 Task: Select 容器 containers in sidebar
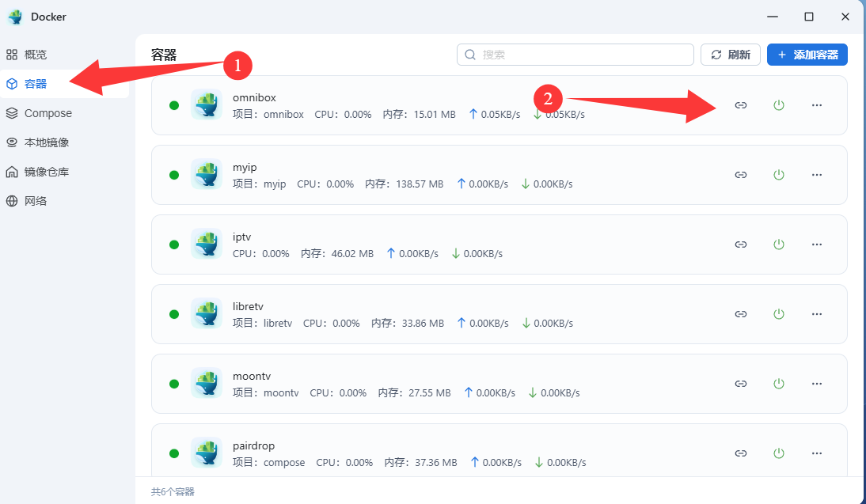click(x=64, y=84)
